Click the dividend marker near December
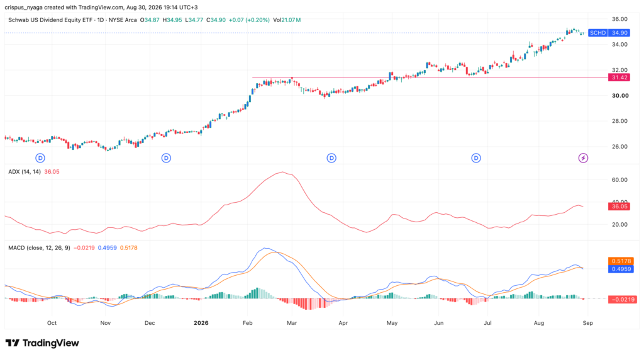Viewport: 644px width, 357px height. [x=166, y=158]
